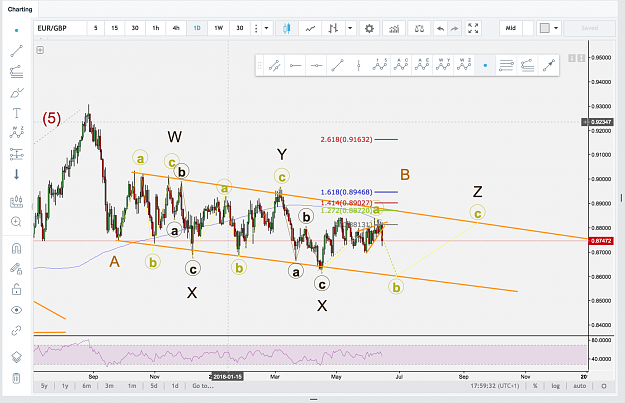This screenshot has width=625, height=403.
Task: Select the WZ wave pattern tool in sidebar
Action: pos(16,132)
